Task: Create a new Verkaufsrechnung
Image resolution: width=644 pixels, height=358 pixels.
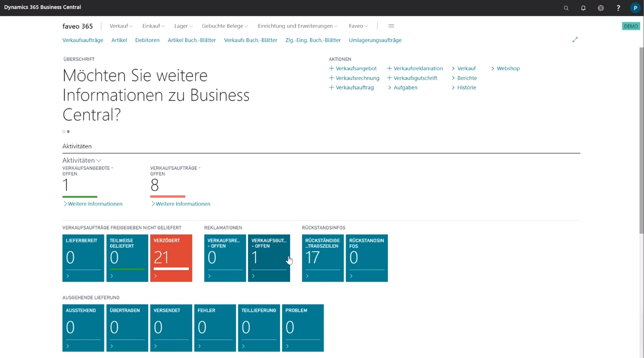Action: pos(354,78)
